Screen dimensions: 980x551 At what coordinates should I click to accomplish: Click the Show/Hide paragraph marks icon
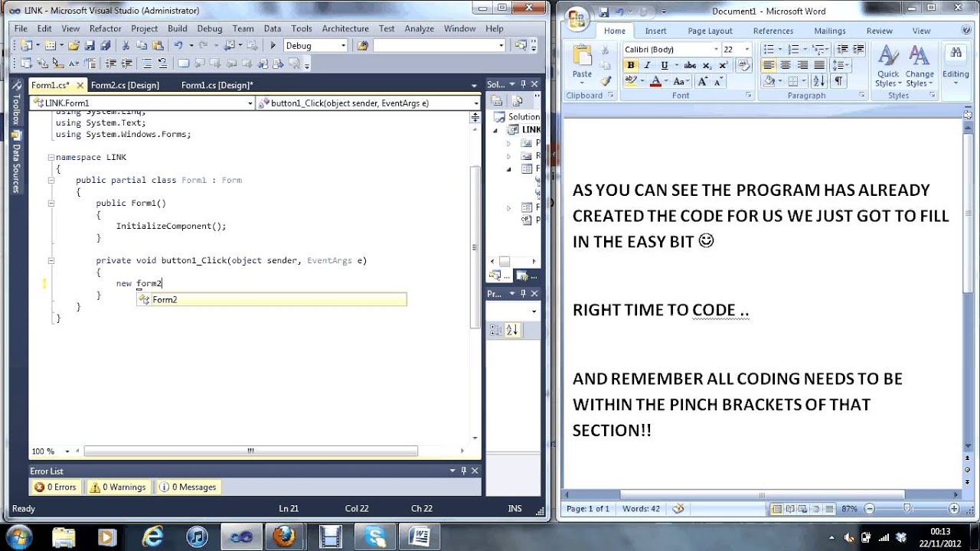pyautogui.click(x=838, y=81)
